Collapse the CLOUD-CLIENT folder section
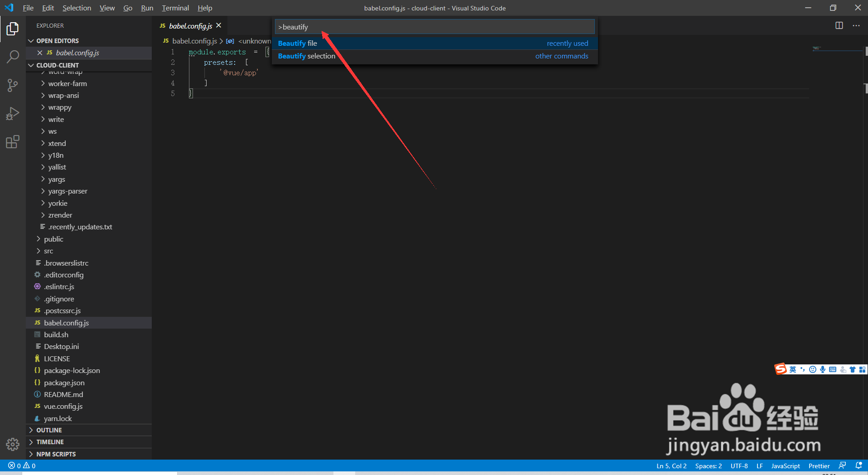 click(x=89, y=65)
